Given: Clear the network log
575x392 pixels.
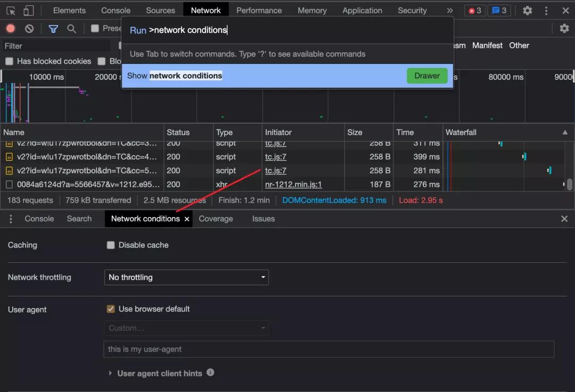Looking at the screenshot, I should (29, 28).
